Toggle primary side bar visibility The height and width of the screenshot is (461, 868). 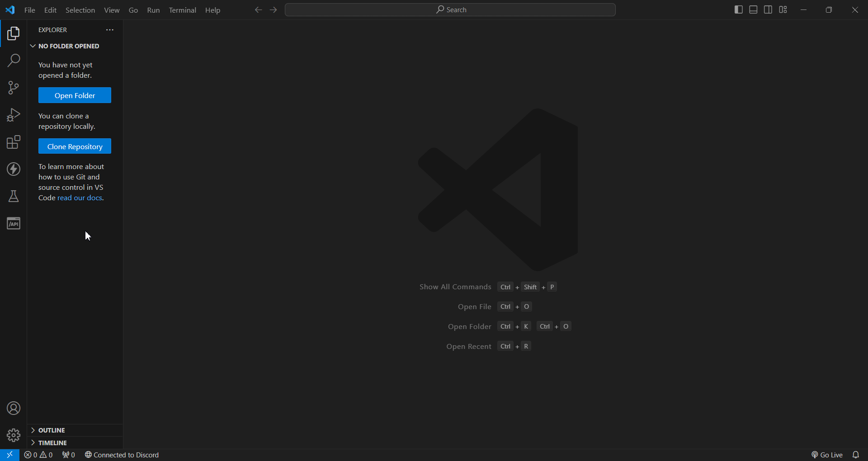coord(739,9)
